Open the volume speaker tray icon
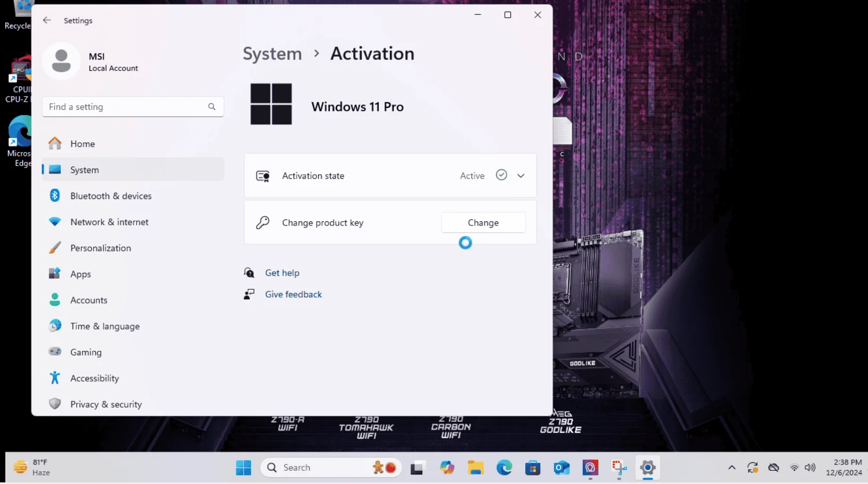 click(810, 468)
